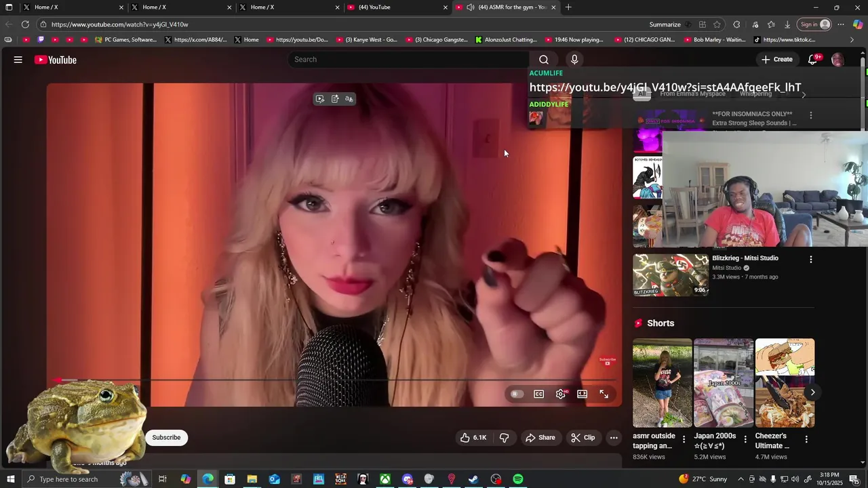Open the tab actions menu icon
Screen dimensions: 868x488
(9, 7)
